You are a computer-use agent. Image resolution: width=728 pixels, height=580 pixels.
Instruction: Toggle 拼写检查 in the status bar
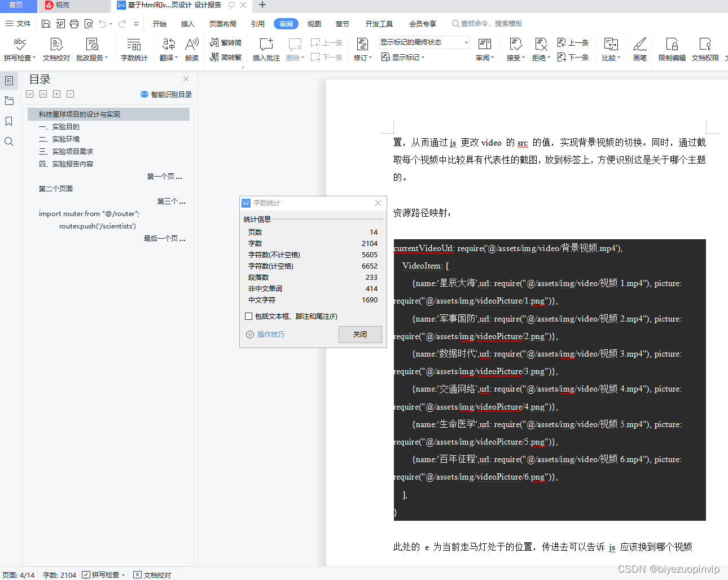(103, 575)
